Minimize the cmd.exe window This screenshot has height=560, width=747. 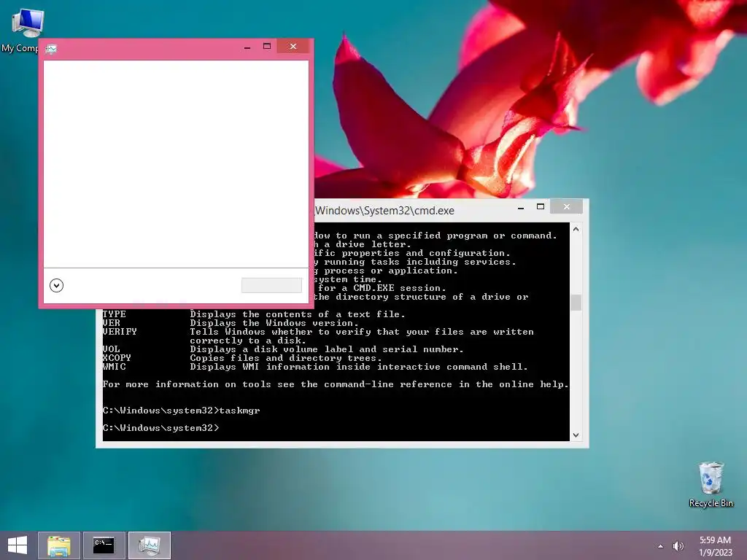521,207
